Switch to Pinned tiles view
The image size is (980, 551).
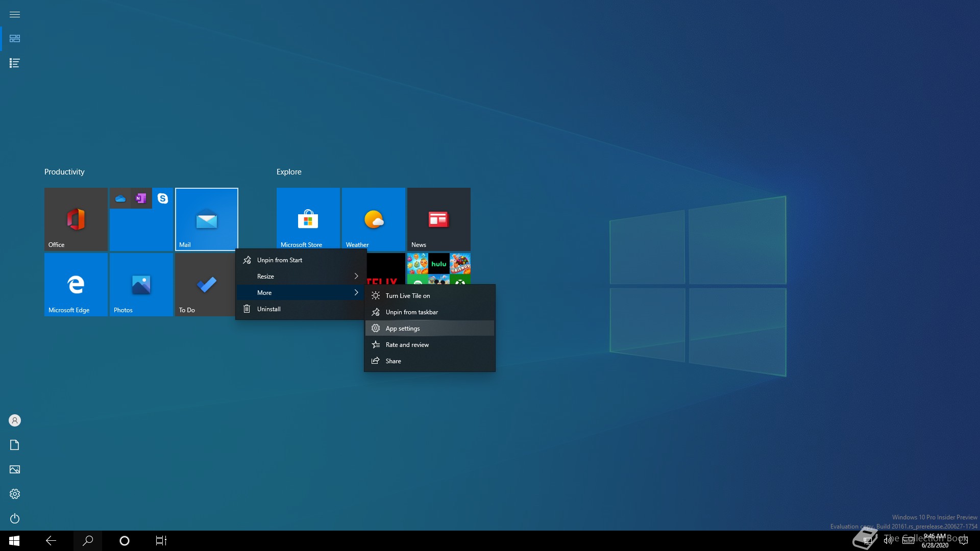(15, 39)
